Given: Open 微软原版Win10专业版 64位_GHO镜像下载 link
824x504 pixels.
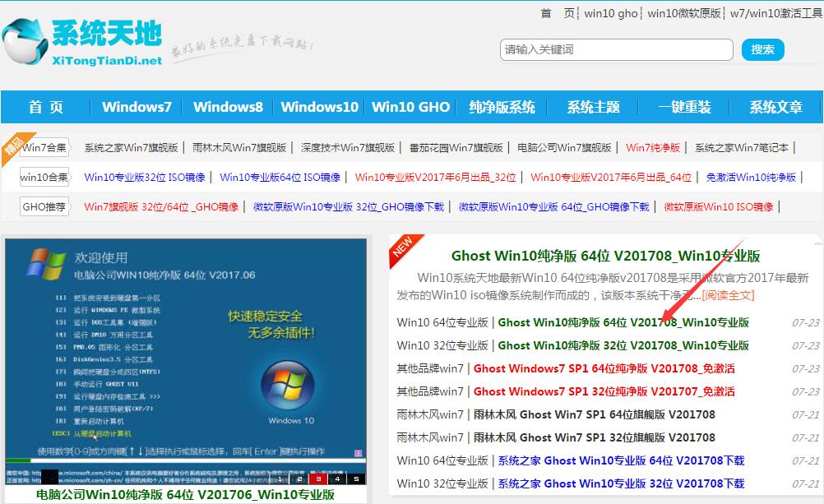Looking at the screenshot, I should click(x=554, y=206).
